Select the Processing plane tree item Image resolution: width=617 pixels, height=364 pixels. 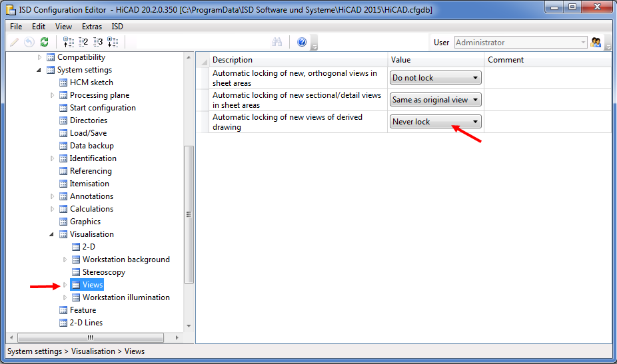99,95
